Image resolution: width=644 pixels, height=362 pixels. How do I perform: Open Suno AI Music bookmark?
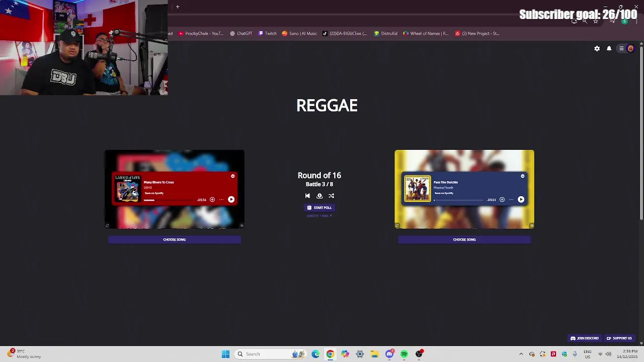[299, 34]
